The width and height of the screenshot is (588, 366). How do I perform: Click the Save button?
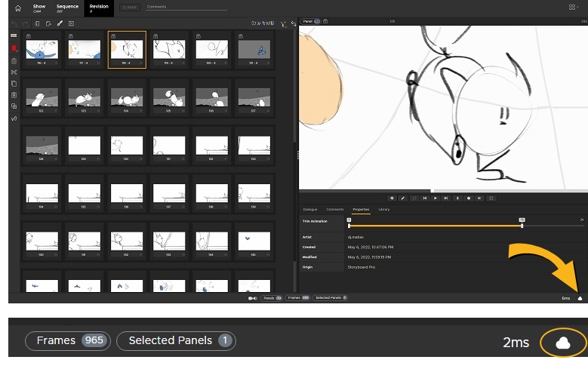coord(130,7)
